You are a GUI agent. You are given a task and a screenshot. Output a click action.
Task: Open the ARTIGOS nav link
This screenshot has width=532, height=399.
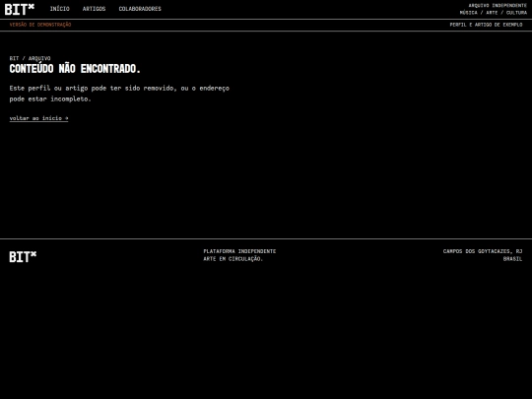tap(94, 9)
